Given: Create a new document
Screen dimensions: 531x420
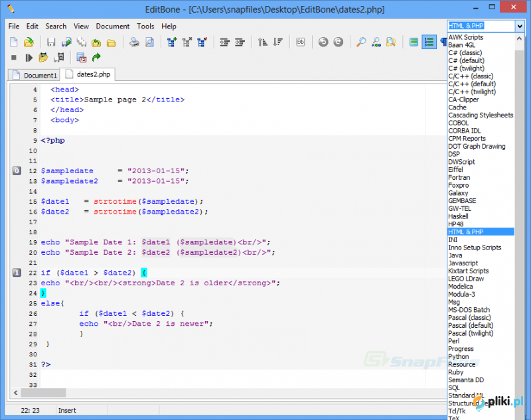Looking at the screenshot, I should click(x=13, y=42).
